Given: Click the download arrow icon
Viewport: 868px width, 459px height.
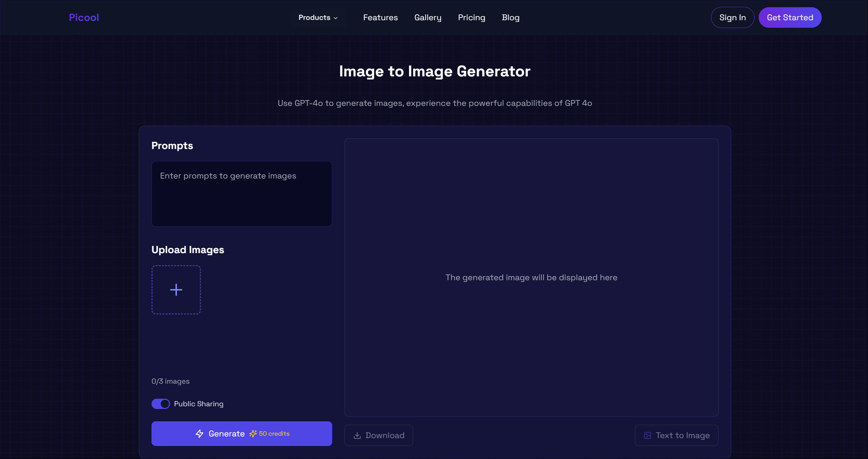Looking at the screenshot, I should click(x=357, y=435).
